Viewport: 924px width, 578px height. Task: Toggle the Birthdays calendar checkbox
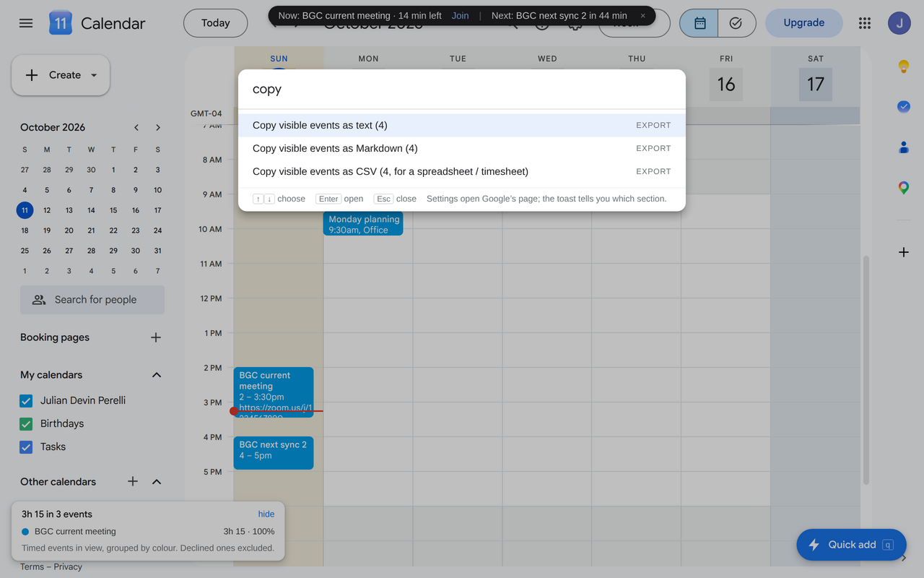(x=26, y=424)
